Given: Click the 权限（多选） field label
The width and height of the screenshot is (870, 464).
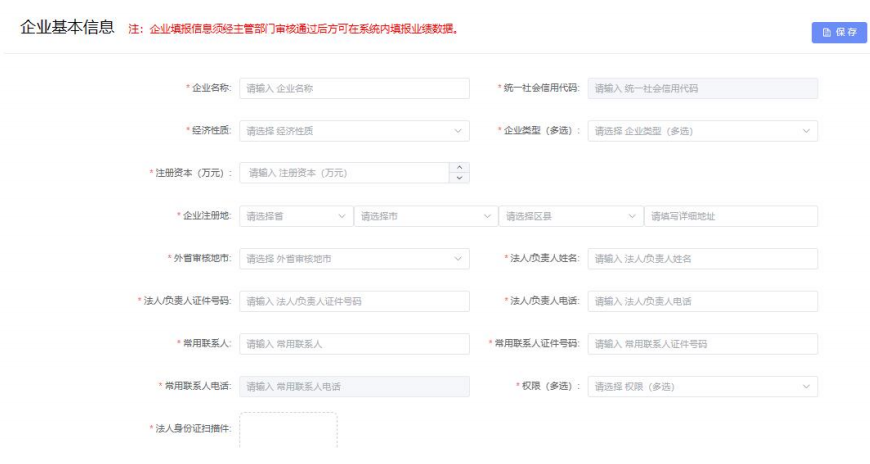Looking at the screenshot, I should [x=548, y=386].
